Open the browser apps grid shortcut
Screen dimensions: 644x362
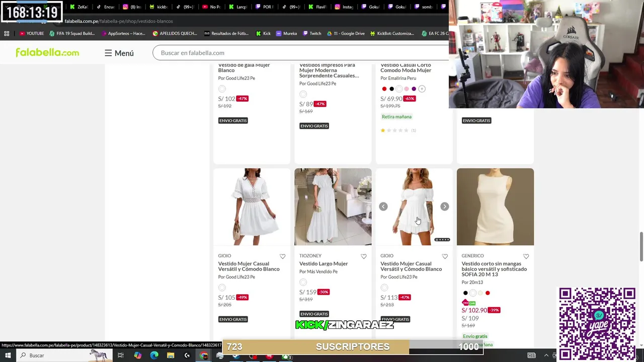[7, 34]
